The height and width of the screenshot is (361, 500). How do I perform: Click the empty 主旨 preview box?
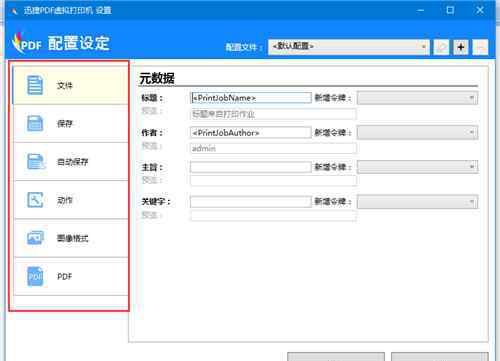(x=273, y=181)
